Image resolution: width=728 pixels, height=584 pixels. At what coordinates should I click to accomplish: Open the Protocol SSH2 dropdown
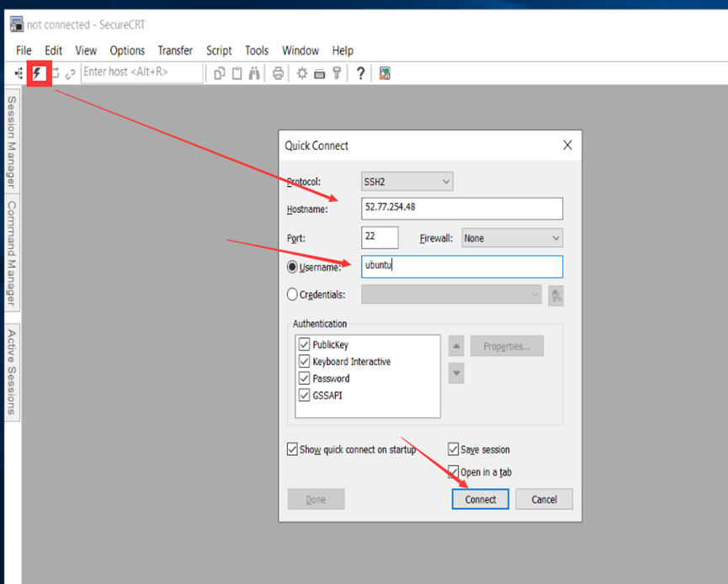(407, 182)
